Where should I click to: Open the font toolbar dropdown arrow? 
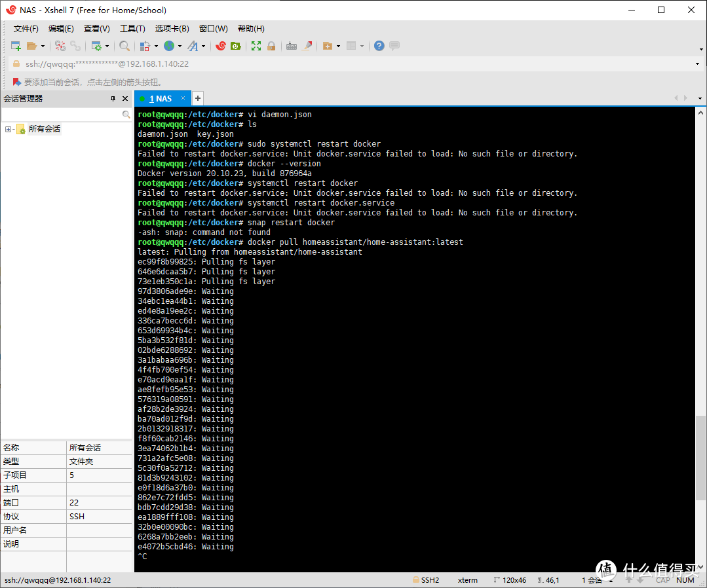coord(204,46)
